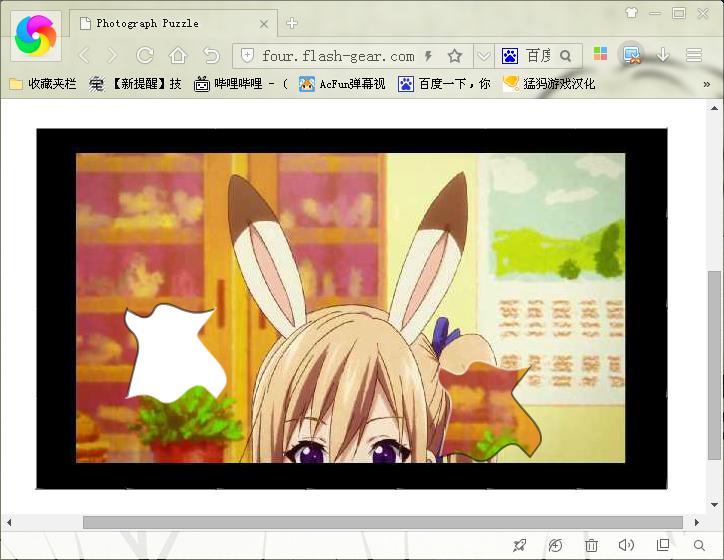Open the hamburger main menu

(694, 56)
